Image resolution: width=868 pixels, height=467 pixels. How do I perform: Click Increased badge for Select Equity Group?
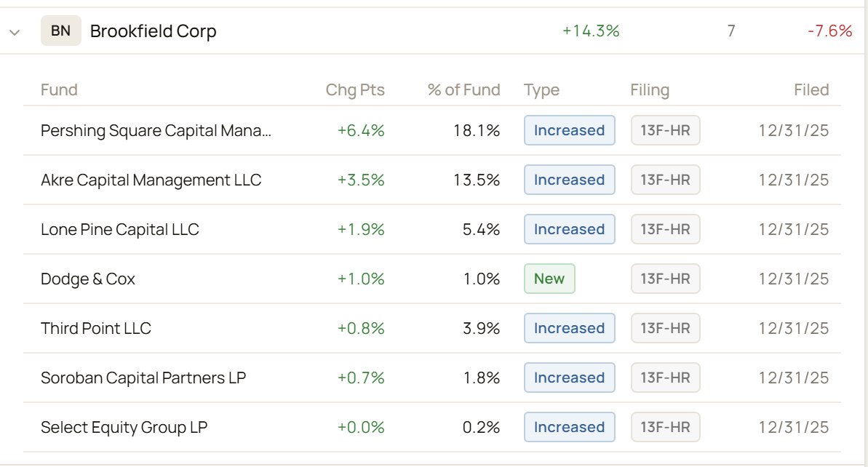[569, 427]
